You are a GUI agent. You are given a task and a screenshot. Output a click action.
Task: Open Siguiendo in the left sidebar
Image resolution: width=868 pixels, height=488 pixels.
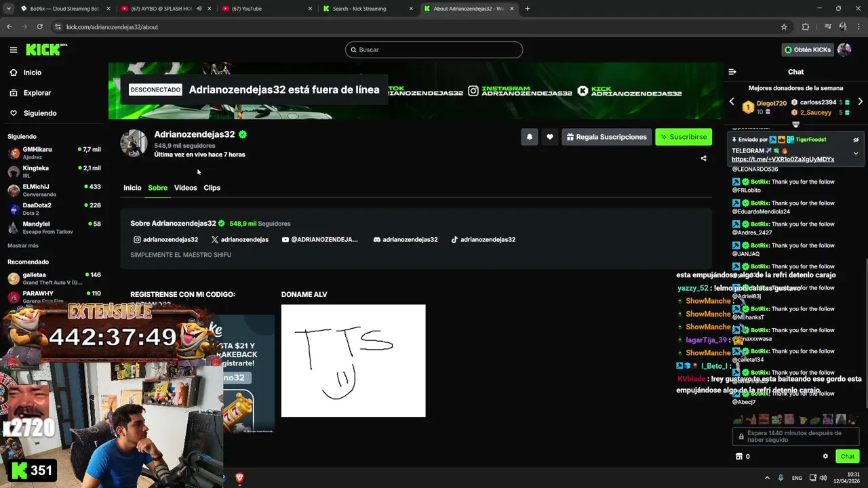click(x=39, y=113)
